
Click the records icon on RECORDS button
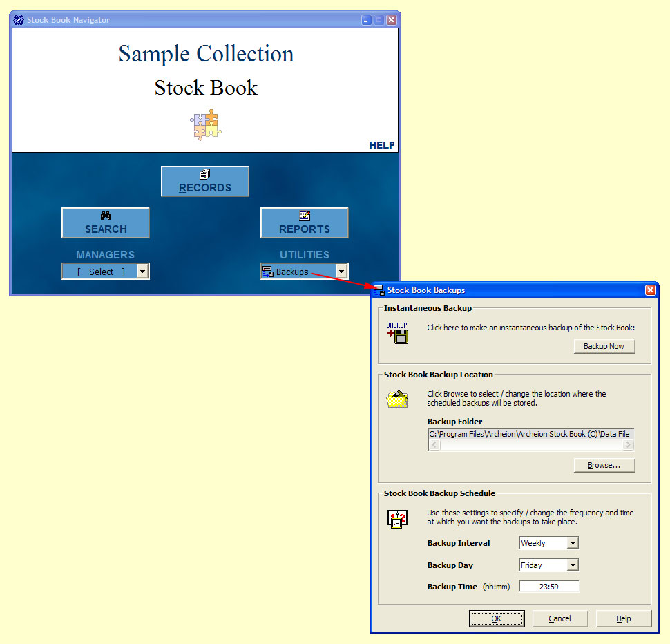204,174
